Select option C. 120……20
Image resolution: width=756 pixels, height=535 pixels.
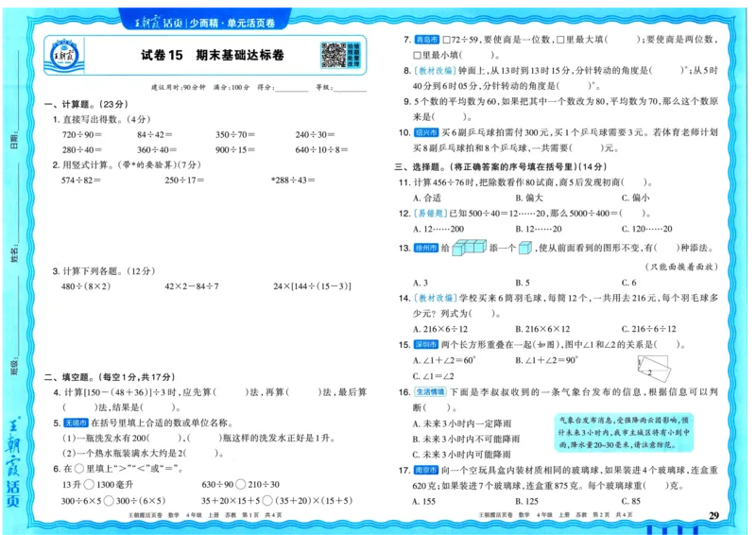click(647, 229)
